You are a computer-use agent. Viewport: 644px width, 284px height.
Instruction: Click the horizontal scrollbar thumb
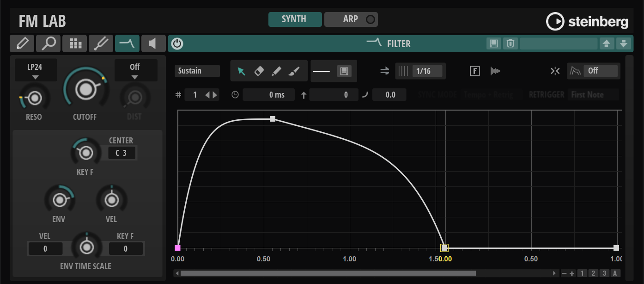pos(328,273)
